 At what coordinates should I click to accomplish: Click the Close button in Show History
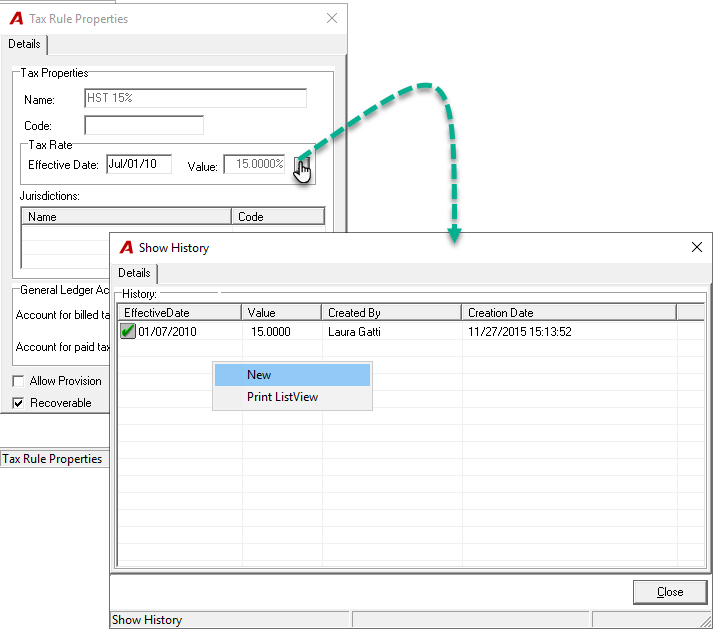670,592
